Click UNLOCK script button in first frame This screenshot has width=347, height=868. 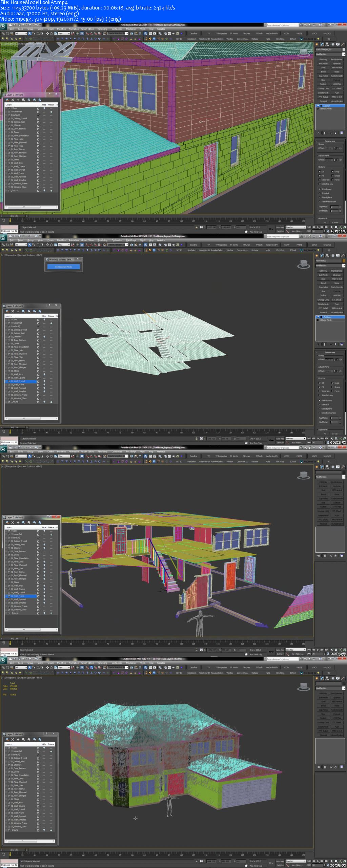tap(327, 34)
